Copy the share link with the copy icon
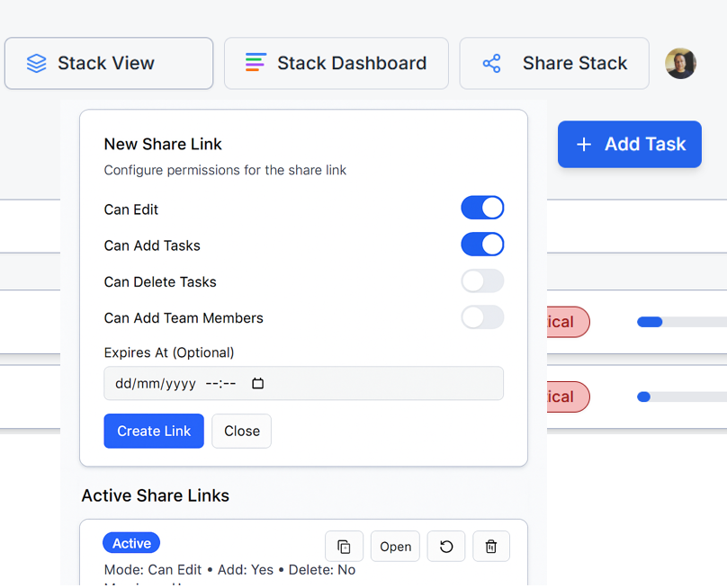727x588 pixels. [344, 546]
